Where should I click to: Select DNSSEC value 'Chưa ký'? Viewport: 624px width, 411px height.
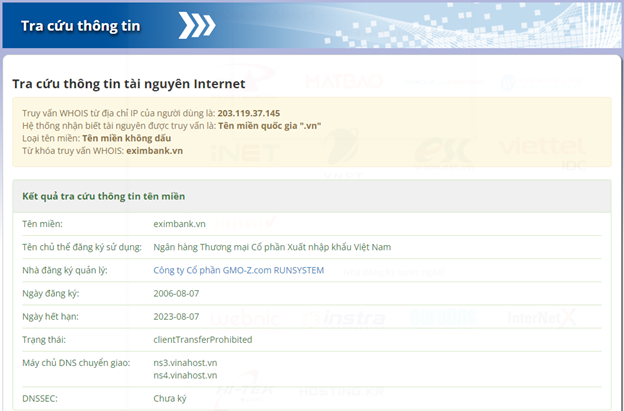tap(170, 398)
